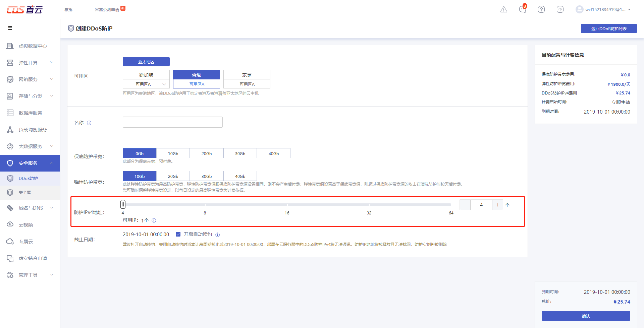The width and height of the screenshot is (644, 328).
Task: Click the hamburger menu icon to collapse sidebar
Action: pos(10,28)
